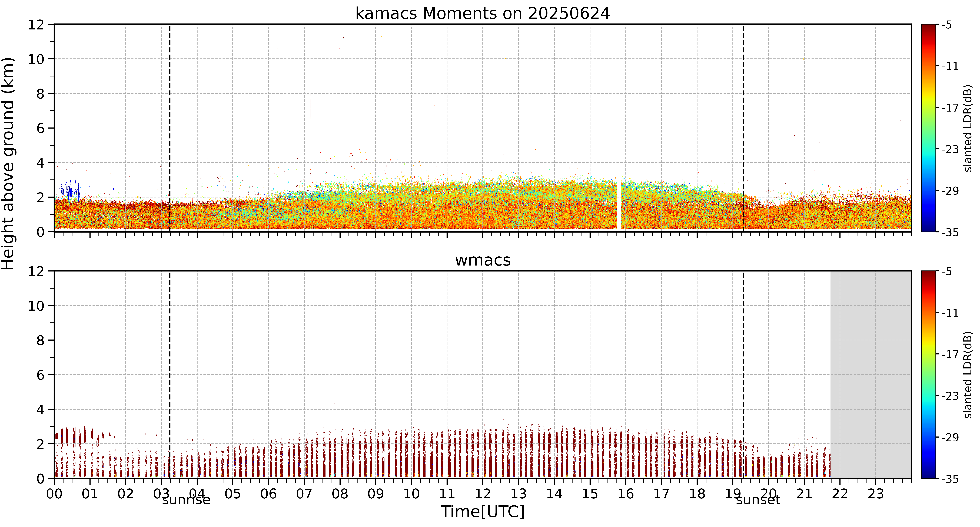Screen dimensions: 980x527
Task: Click the wmacs panel colorbar gradient
Action: pyautogui.click(x=929, y=375)
